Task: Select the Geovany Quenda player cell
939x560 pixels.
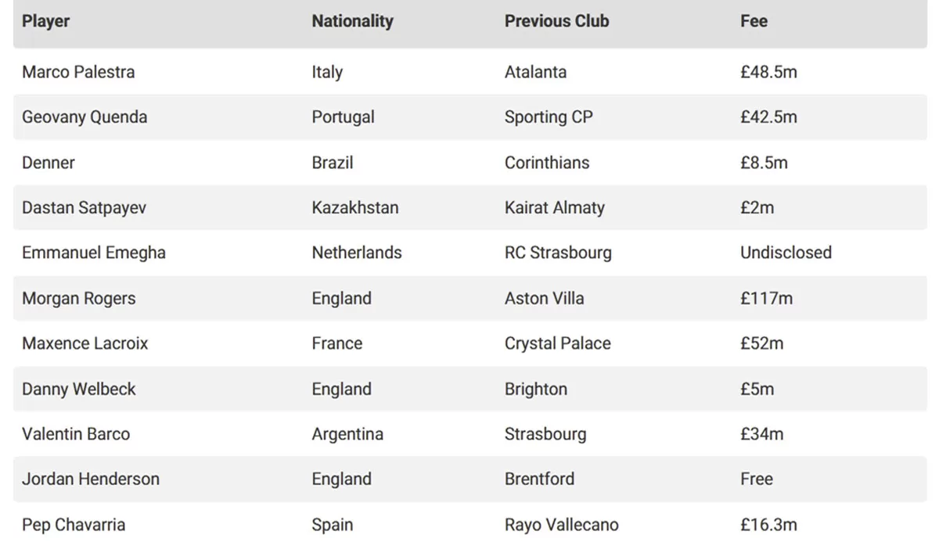Action: point(85,117)
